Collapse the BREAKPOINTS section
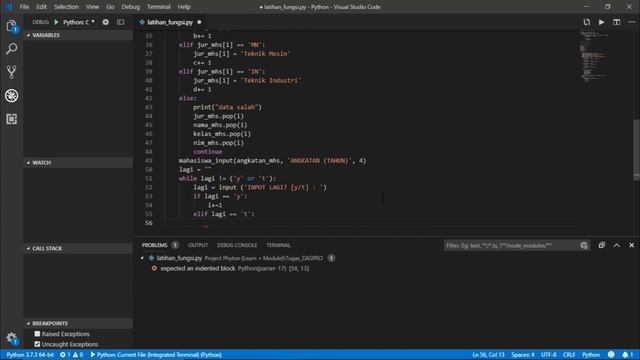640x360 pixels. pos(78,323)
